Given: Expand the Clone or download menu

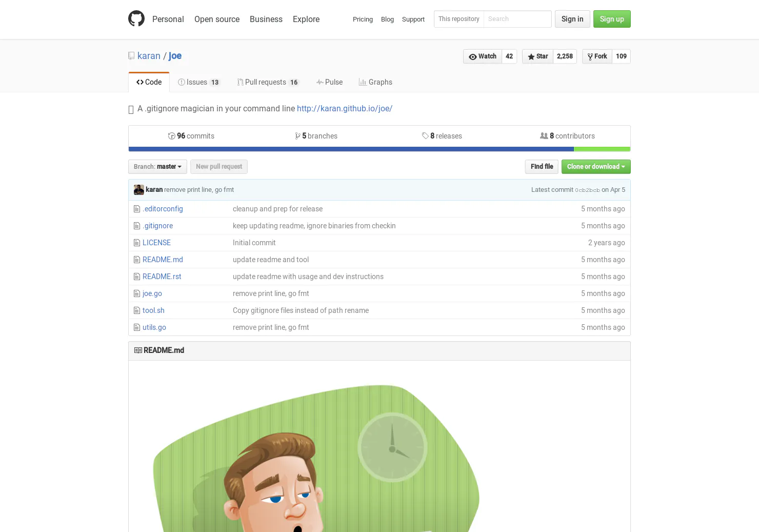Looking at the screenshot, I should [596, 167].
